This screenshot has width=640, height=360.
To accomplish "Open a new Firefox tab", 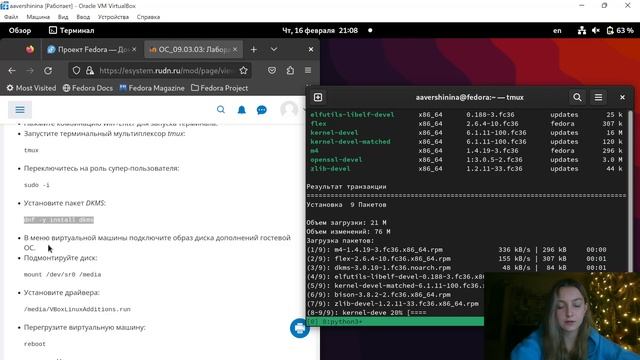I will coord(253,49).
